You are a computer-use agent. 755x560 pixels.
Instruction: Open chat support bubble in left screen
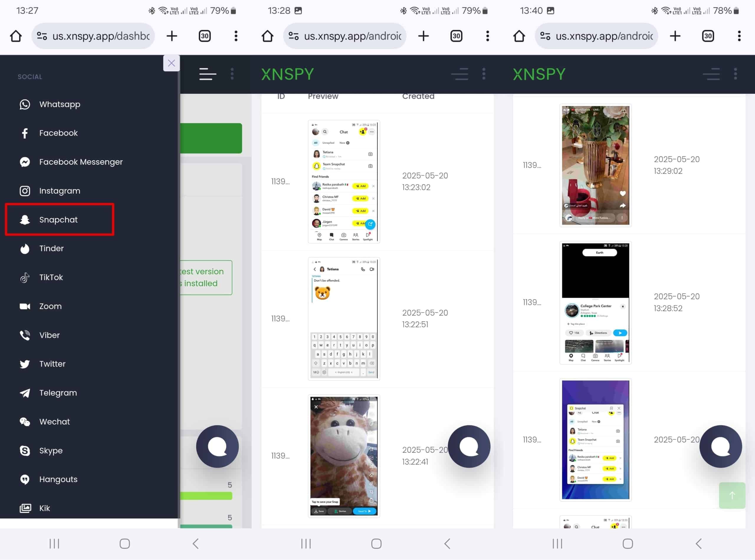[x=217, y=446]
